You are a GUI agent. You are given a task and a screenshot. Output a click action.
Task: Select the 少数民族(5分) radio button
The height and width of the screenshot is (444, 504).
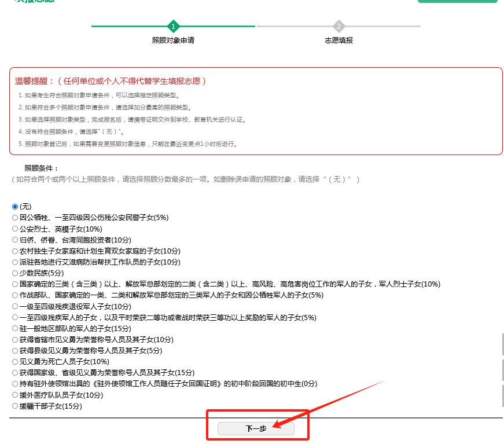pyautogui.click(x=15, y=273)
